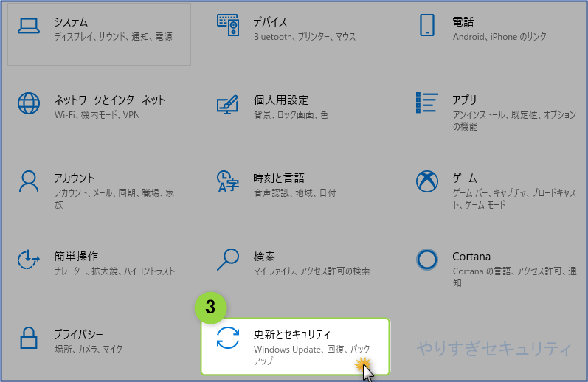Open 更新とセキュリティ title
Image resolution: width=588 pixels, height=382 pixels.
click(x=292, y=334)
